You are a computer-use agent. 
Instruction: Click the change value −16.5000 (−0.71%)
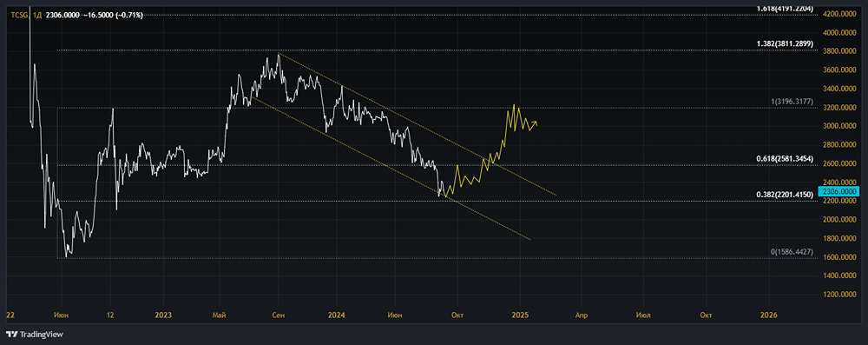coord(113,15)
